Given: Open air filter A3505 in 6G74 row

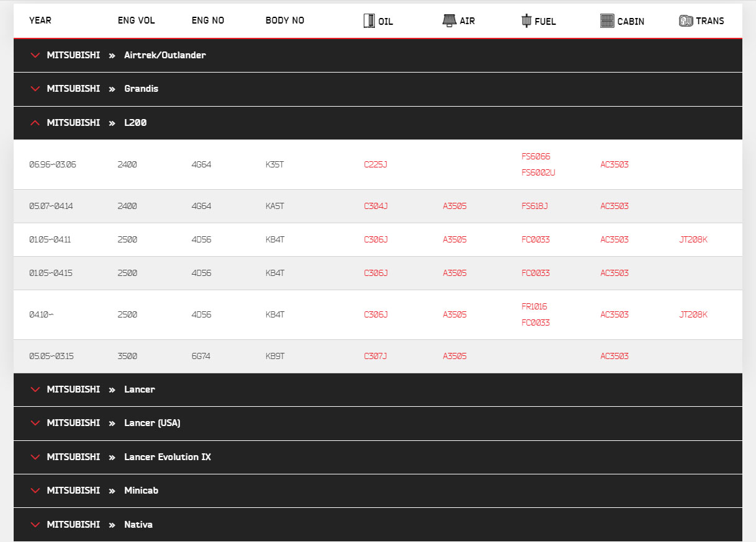Looking at the screenshot, I should [x=454, y=356].
